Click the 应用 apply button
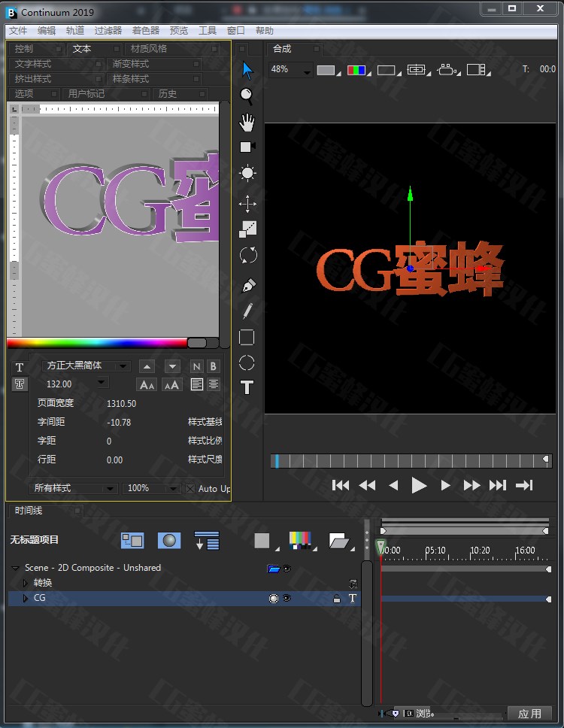The height and width of the screenshot is (728, 564). click(529, 714)
